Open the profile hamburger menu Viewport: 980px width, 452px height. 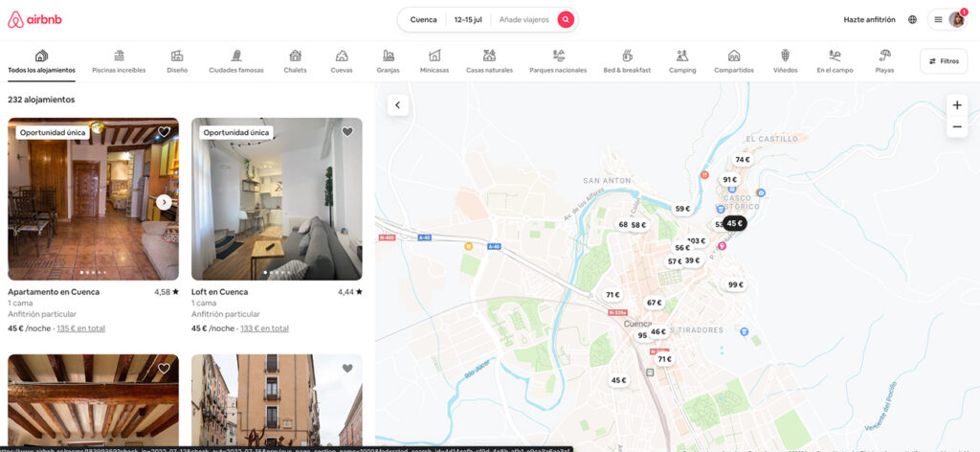[938, 19]
